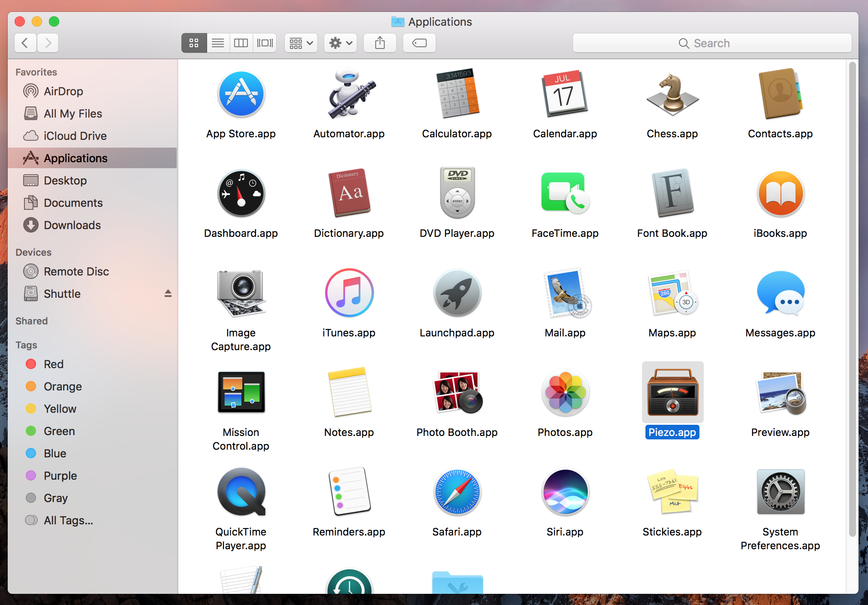This screenshot has width=868, height=605.
Task: Click the Safari.app compass icon
Action: click(x=457, y=492)
